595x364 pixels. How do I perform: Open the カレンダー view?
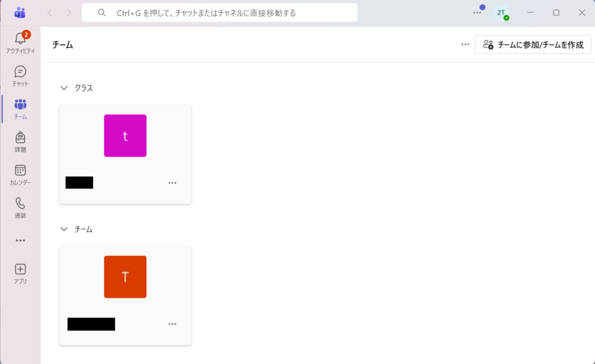coord(20,174)
